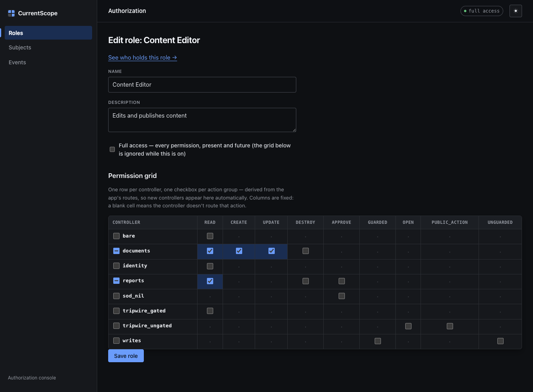
Task: Check sod_nil approve permission
Action: coord(342,296)
